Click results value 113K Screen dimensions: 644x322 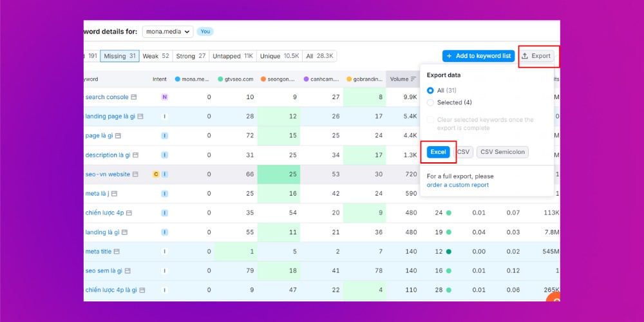click(551, 213)
